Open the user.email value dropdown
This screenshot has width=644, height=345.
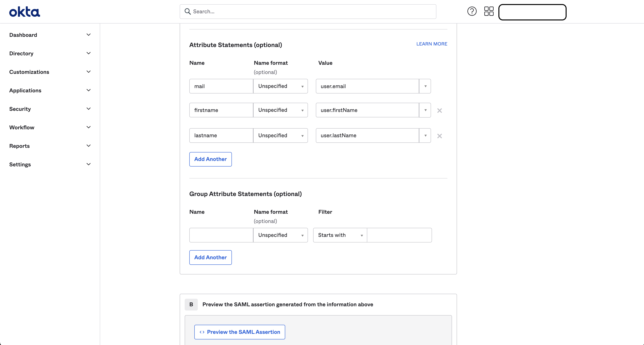tap(425, 86)
